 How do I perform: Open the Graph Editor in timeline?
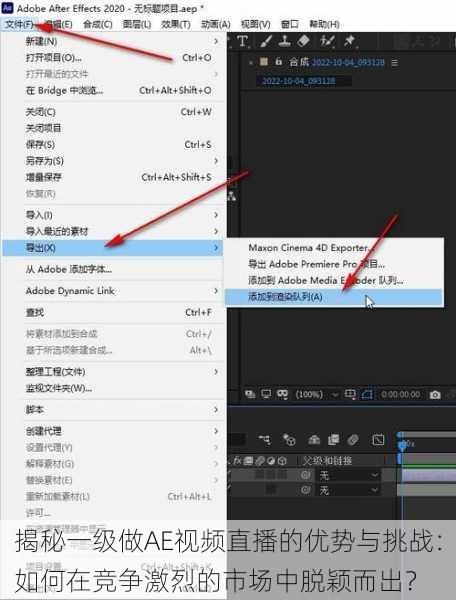378,440
